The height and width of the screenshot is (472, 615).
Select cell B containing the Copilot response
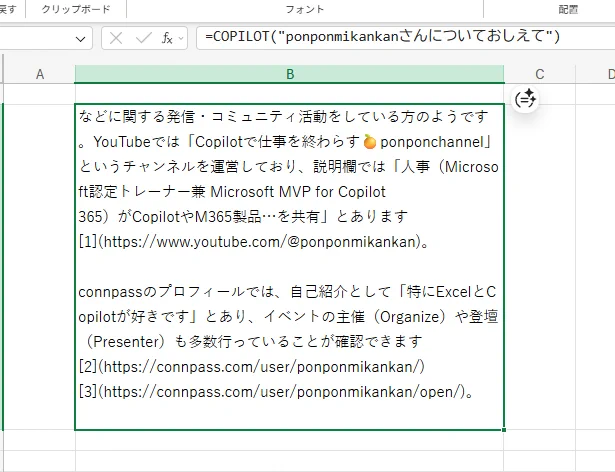pos(289,267)
